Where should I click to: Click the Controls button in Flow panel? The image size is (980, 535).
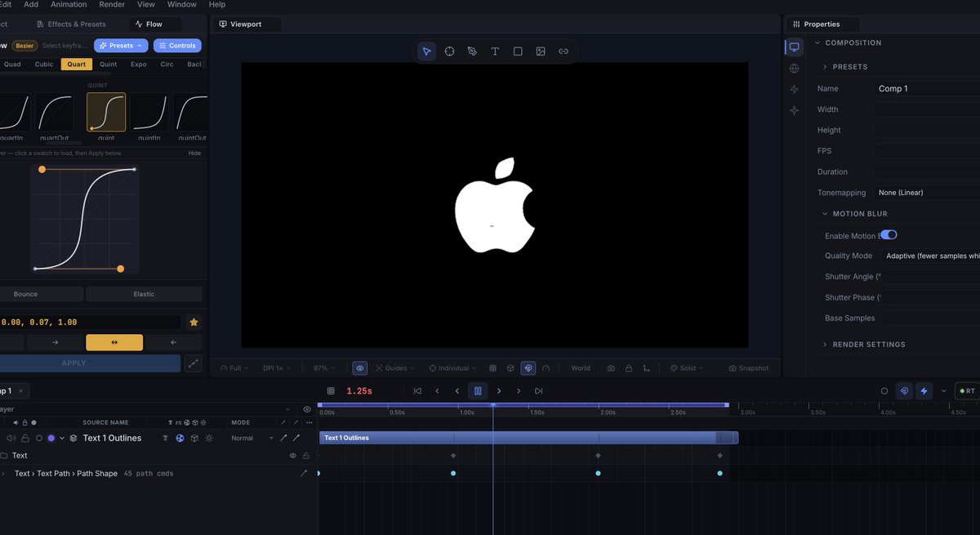[177, 46]
